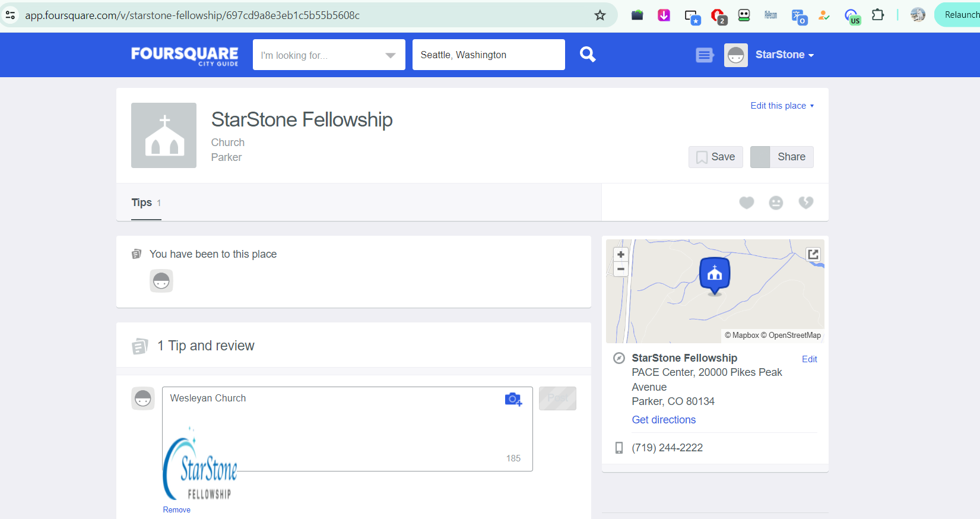Click the pink download extension icon
Screen dimensions: 980x519
664,15
